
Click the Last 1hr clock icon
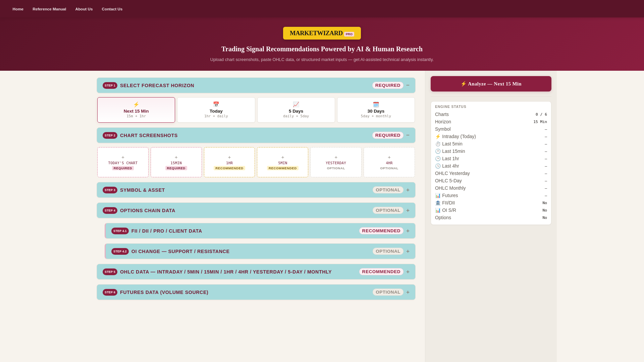click(x=438, y=159)
